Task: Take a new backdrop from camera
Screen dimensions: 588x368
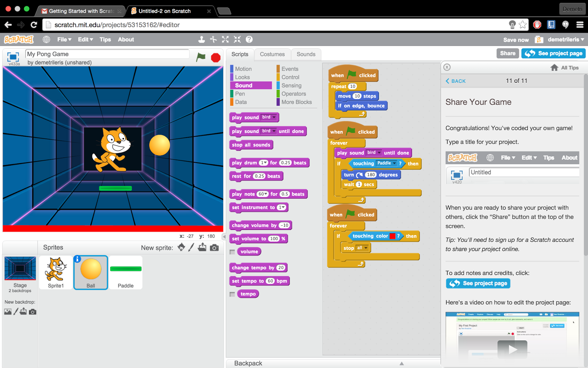Action: [33, 312]
